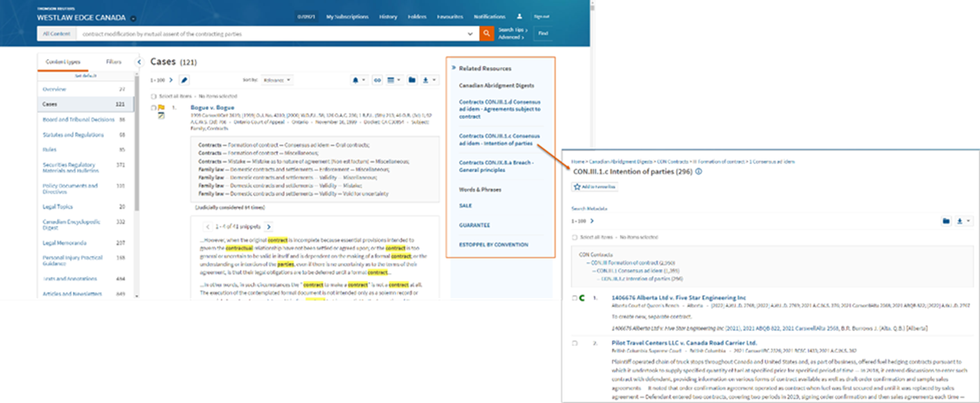Open My Subscriptions in header

(x=348, y=16)
